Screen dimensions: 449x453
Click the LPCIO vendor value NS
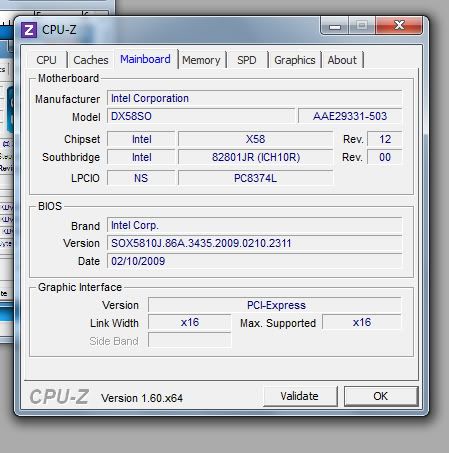[141, 178]
